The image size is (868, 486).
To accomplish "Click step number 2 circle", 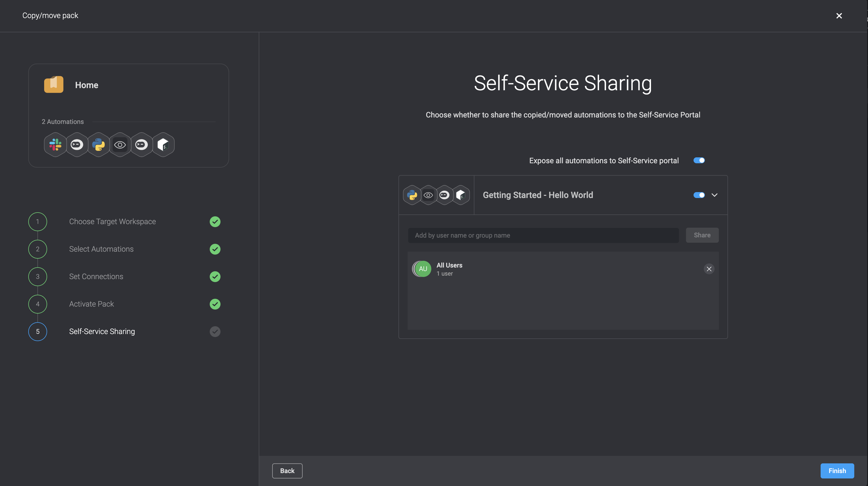I will [x=38, y=249].
